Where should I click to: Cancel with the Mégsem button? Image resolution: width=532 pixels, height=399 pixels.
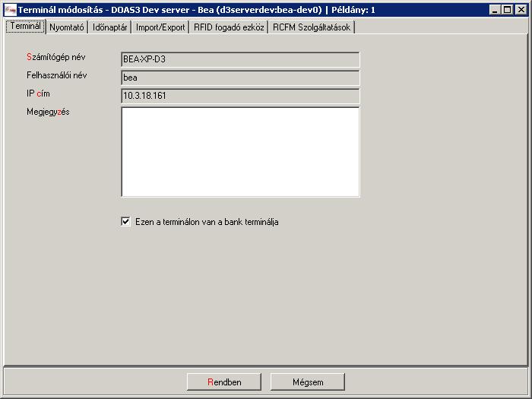click(x=307, y=382)
